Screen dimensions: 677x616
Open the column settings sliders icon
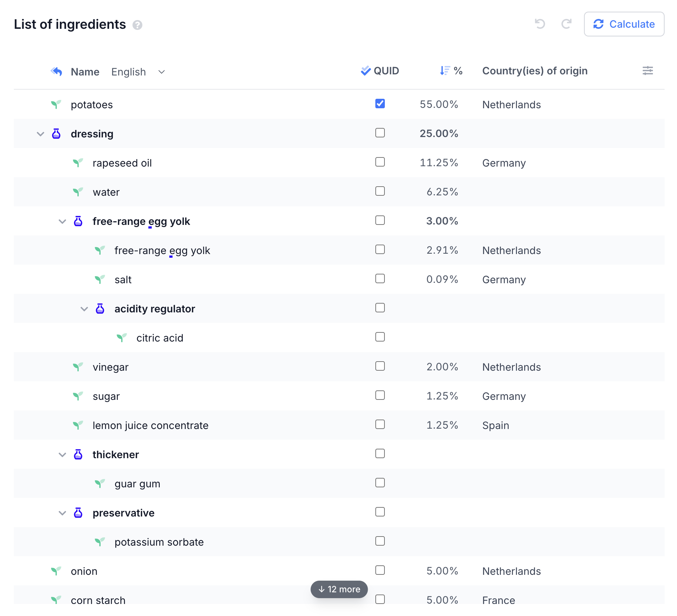pos(647,71)
